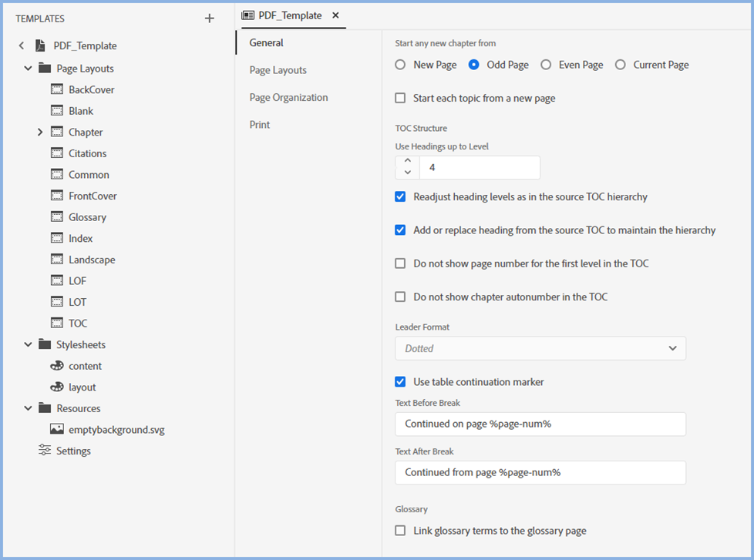Screen dimensions: 754x560
Task: Collapse the Stylesheets folder
Action: tap(28, 345)
